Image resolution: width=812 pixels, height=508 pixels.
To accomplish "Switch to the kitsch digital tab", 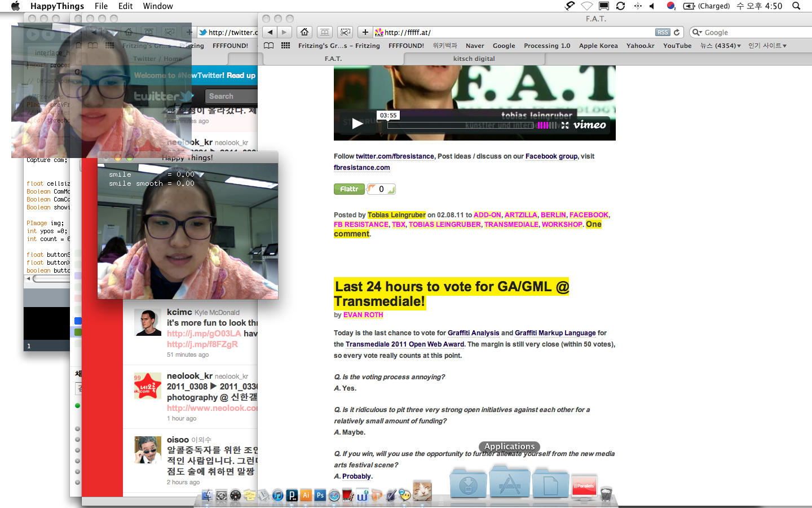I will [x=474, y=59].
